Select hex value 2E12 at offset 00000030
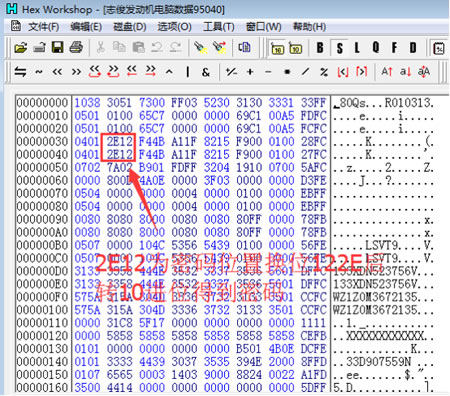 tap(119, 141)
